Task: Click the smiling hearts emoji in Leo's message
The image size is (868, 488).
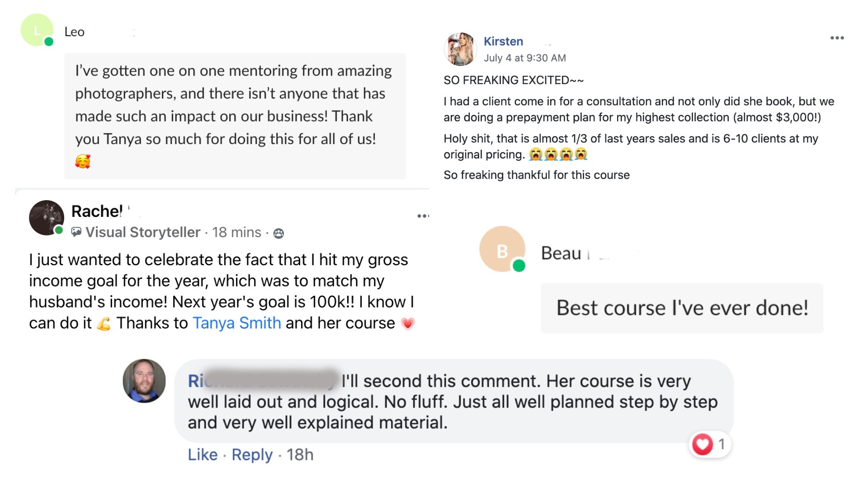Action: [x=83, y=161]
